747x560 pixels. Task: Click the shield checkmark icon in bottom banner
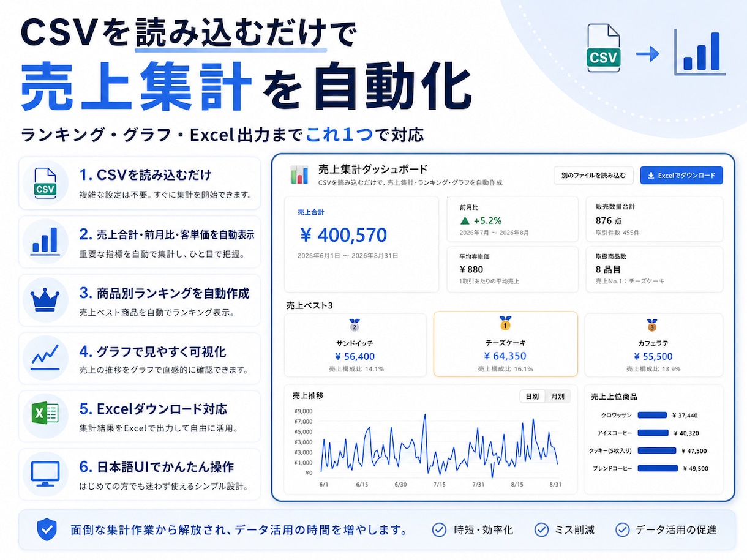tap(47, 529)
